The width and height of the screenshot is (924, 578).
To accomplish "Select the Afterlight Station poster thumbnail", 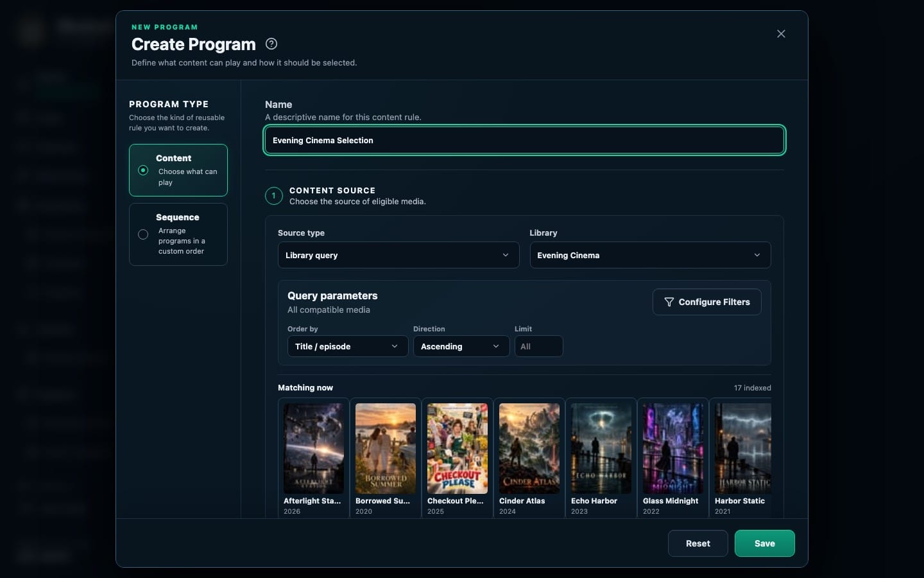I will point(314,448).
